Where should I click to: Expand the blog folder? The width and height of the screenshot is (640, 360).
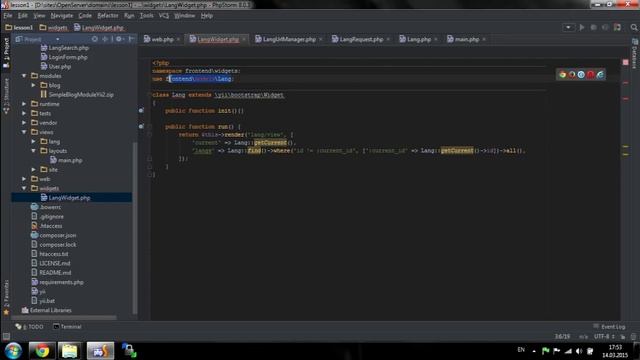coord(33,85)
